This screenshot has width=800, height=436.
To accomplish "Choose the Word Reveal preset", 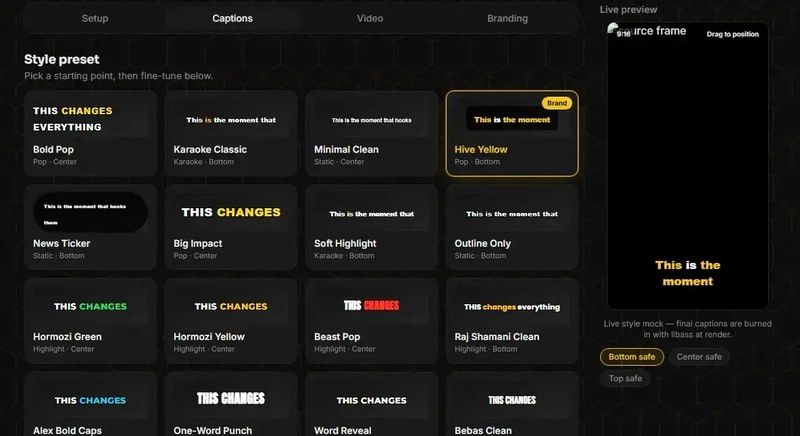I will click(371, 404).
